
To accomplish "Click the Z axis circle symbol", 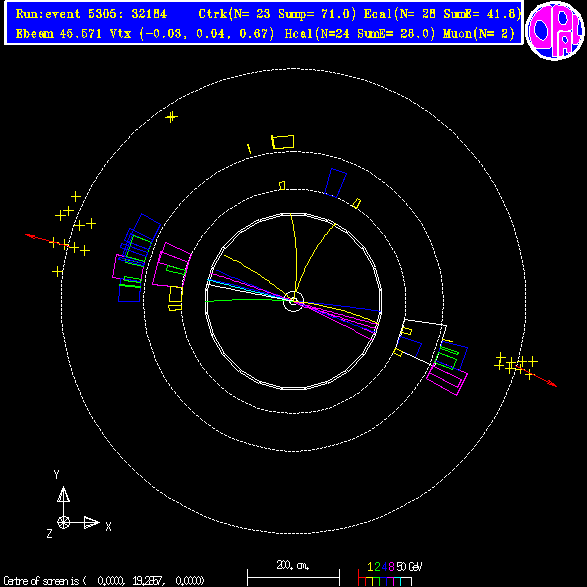I will [63, 522].
